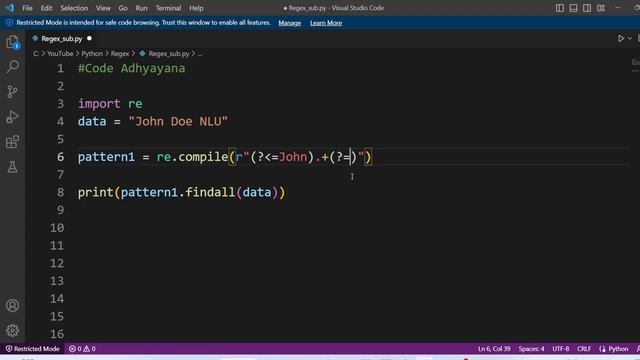
Task: Click line number 8 in the gutter
Action: coord(60,192)
